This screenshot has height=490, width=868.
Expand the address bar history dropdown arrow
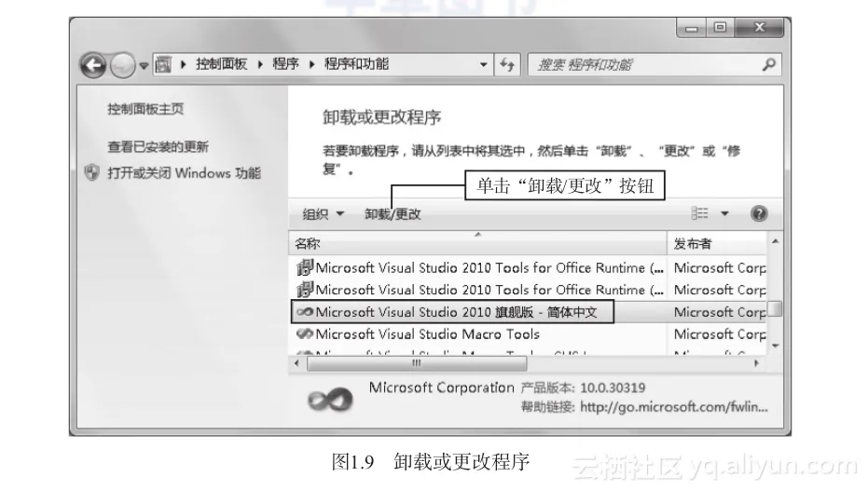pos(483,64)
